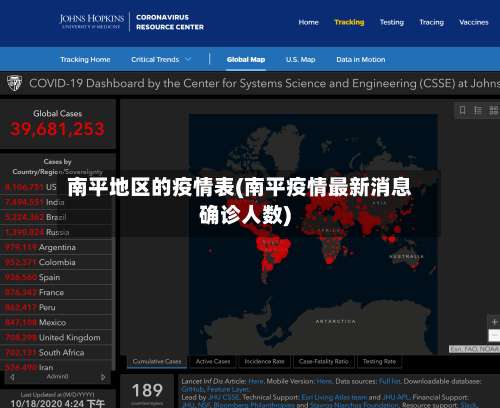Select Spain in the country list
This screenshot has height=408, width=500.
(56, 277)
